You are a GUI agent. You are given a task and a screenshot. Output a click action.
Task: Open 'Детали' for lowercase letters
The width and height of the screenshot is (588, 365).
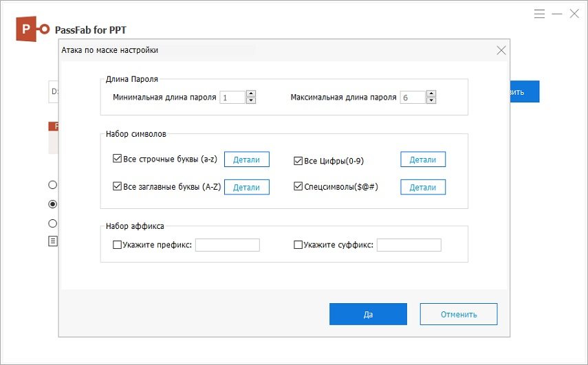(247, 159)
